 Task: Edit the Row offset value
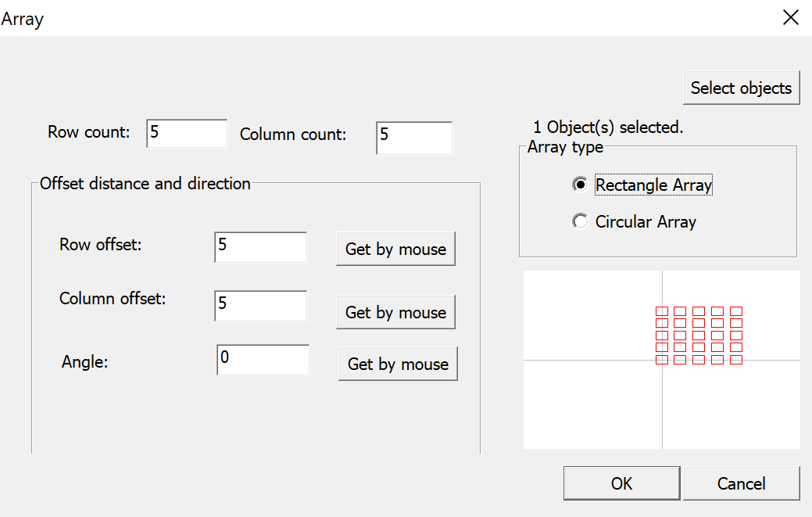tap(260, 246)
